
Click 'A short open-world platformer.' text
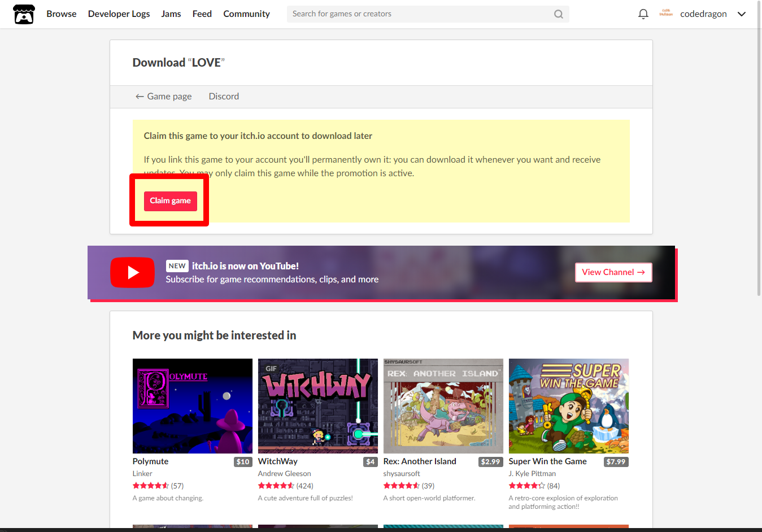tap(429, 498)
